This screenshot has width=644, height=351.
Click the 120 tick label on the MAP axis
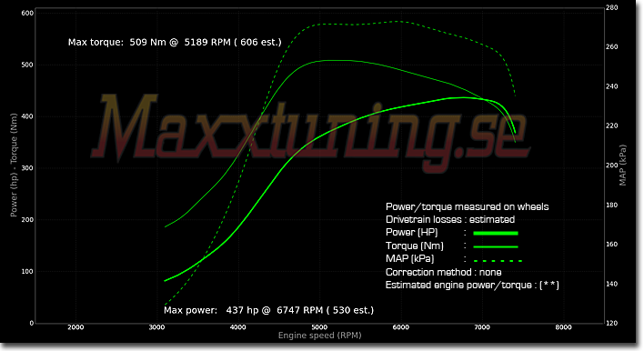[x=612, y=323]
